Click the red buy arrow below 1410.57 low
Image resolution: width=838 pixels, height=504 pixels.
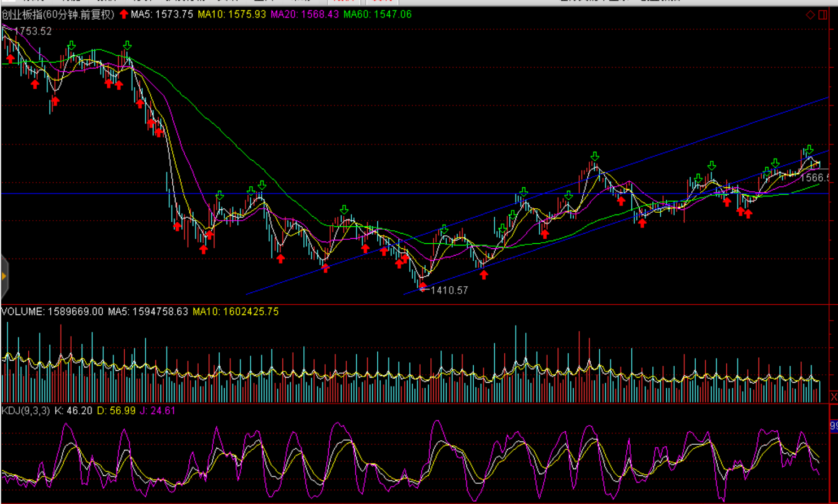[x=423, y=286]
